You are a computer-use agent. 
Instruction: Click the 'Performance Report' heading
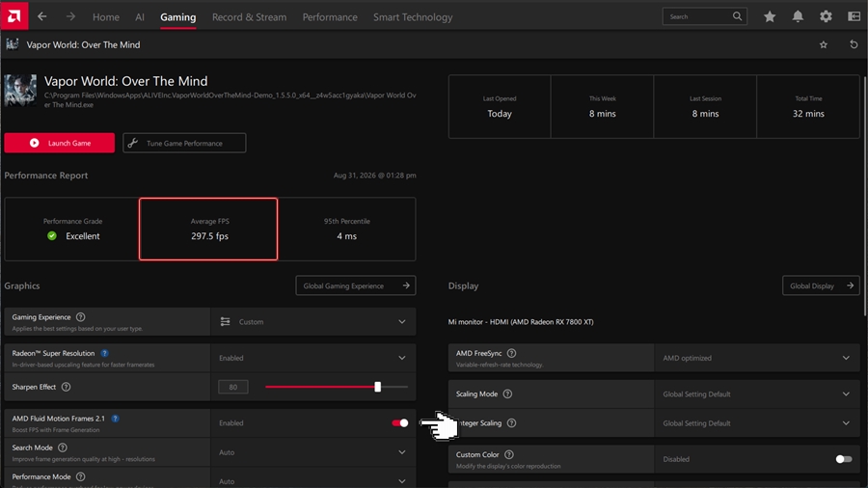pos(46,176)
